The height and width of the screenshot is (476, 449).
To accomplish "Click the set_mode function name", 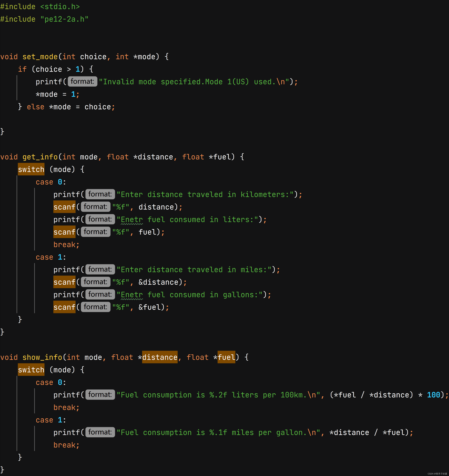I will point(40,57).
